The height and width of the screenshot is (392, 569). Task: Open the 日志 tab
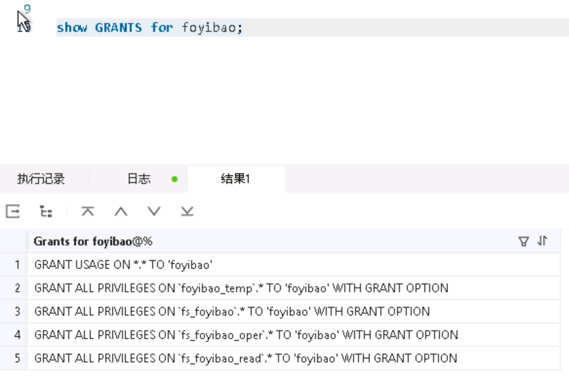click(139, 179)
